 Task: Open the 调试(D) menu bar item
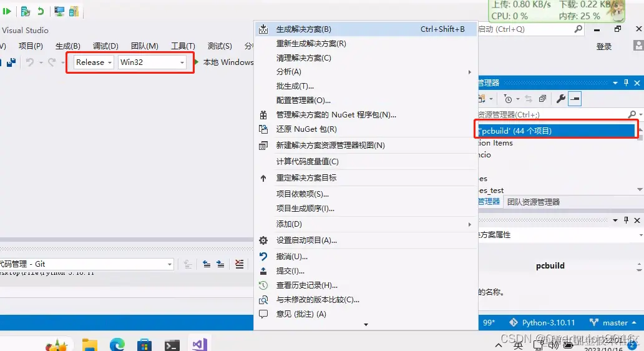(x=105, y=46)
